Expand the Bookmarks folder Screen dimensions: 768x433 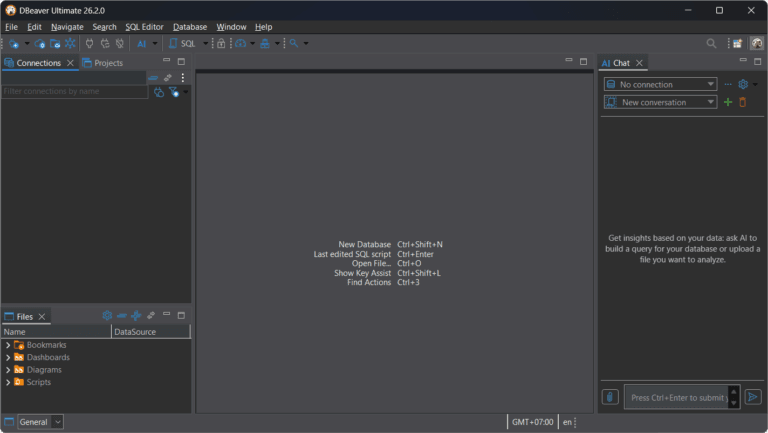coord(8,345)
